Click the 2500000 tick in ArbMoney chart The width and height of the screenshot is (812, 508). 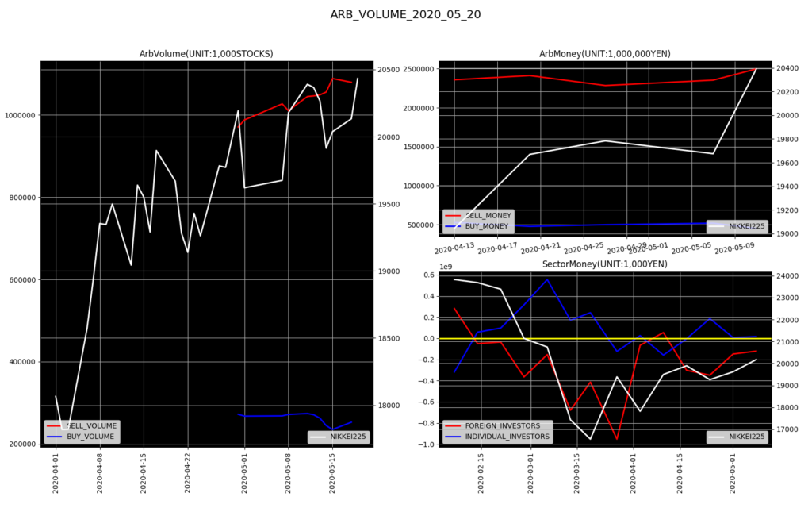[x=417, y=69]
